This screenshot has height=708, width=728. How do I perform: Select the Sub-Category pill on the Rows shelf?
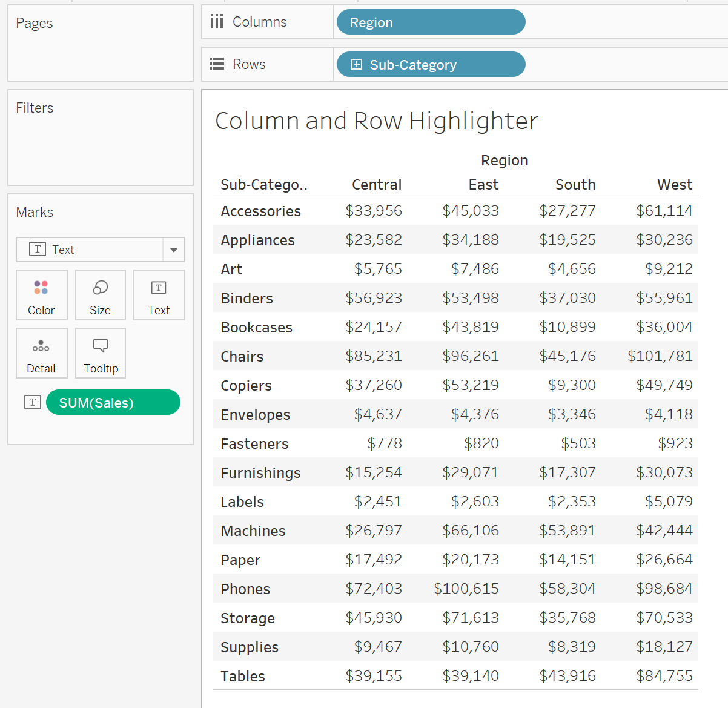[x=430, y=64]
